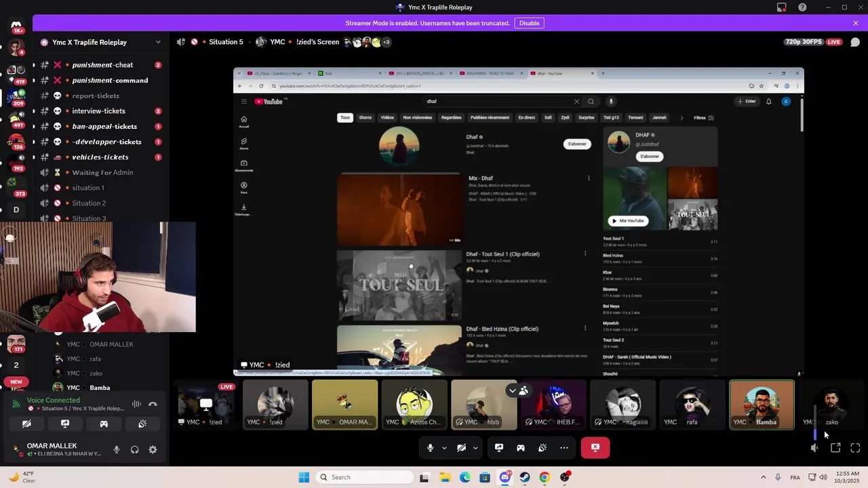This screenshot has width=868, height=488.
Task: Expand Ymc X Traplife Roleplay server menu
Action: coord(158,42)
